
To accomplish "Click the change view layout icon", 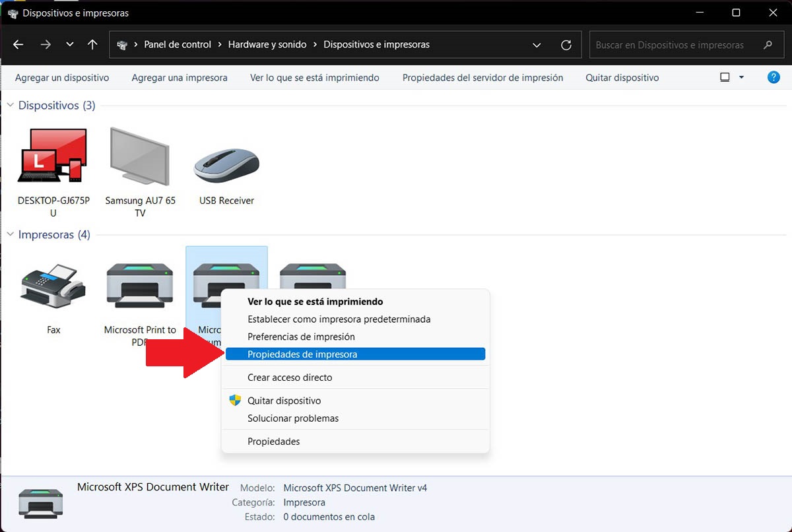I will pyautogui.click(x=725, y=77).
